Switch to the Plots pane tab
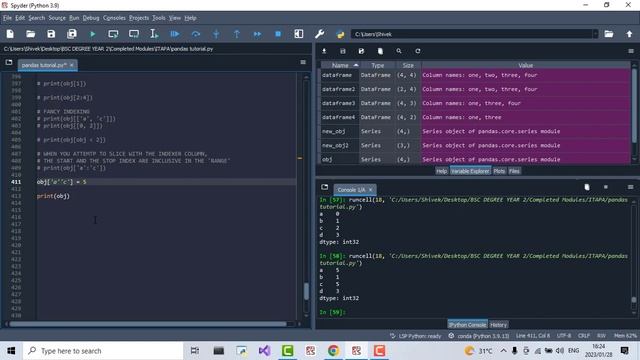This screenshot has height=360, width=640. coord(499,171)
